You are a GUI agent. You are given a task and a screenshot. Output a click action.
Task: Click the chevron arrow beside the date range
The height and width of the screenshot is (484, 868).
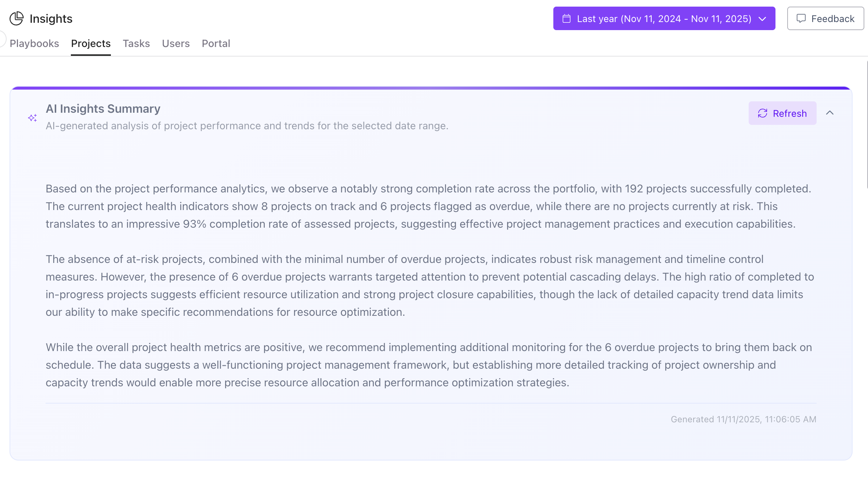tap(762, 19)
